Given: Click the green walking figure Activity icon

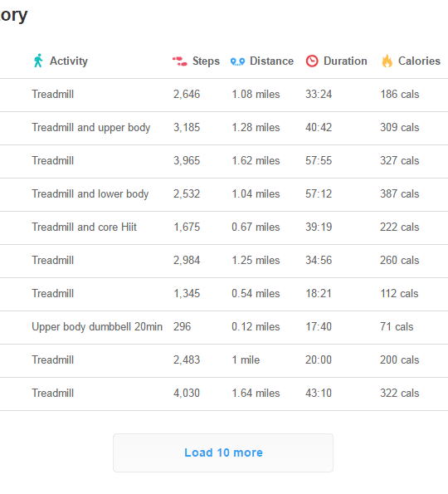Looking at the screenshot, I should 38,61.
